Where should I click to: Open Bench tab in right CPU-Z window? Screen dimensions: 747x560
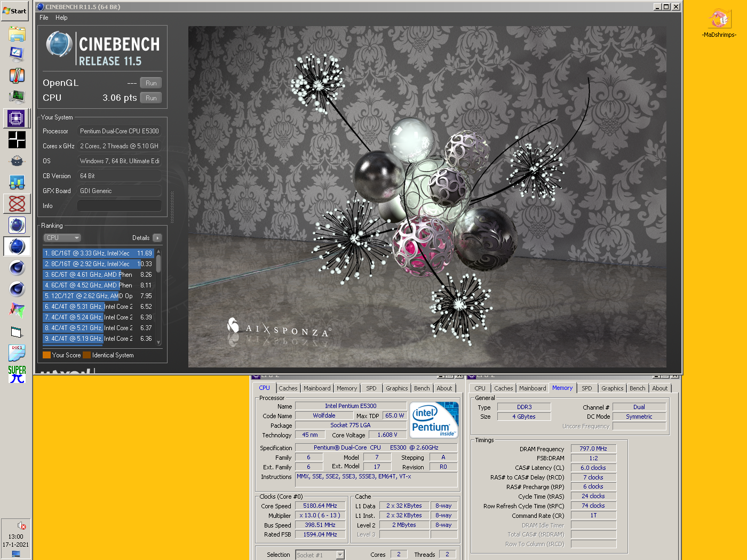(638, 388)
